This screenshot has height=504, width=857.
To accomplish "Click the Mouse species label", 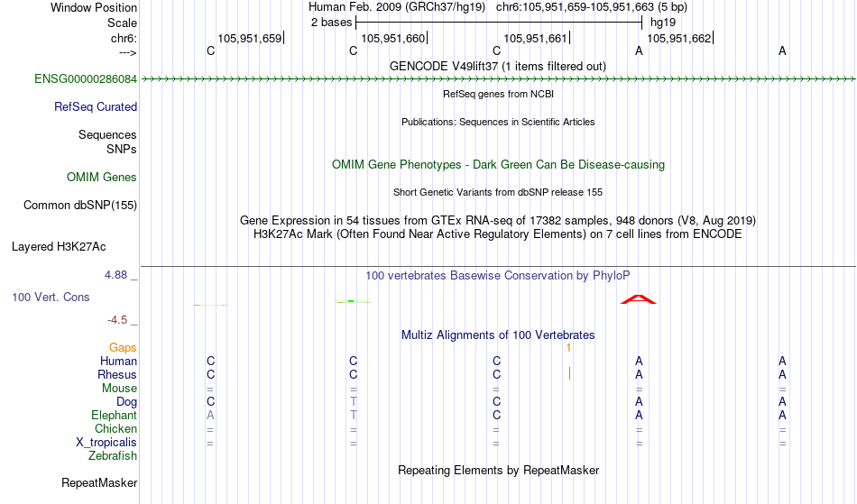I will (119, 389).
